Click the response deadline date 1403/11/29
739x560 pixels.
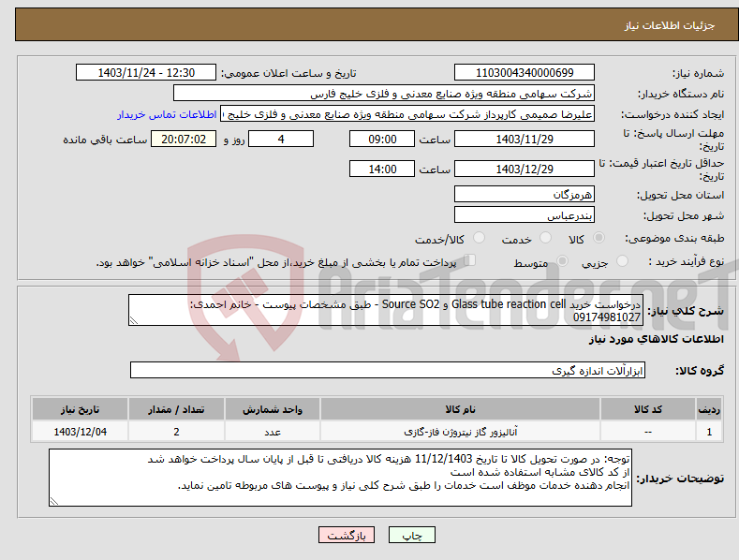pos(525,139)
